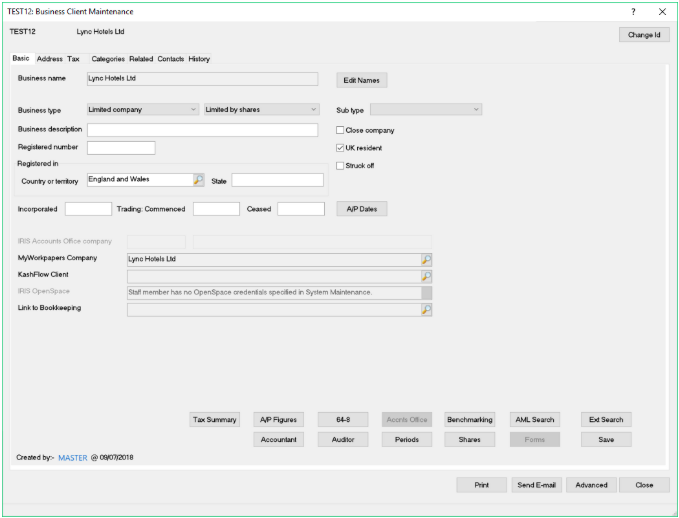Go to the History tab

point(199,59)
